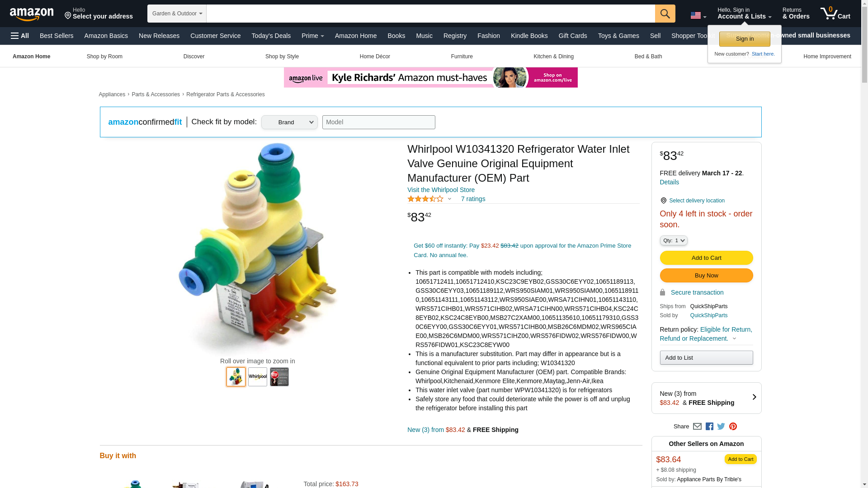The height and width of the screenshot is (488, 868).
Task: Open the All hamburger menu
Action: [x=20, y=36]
